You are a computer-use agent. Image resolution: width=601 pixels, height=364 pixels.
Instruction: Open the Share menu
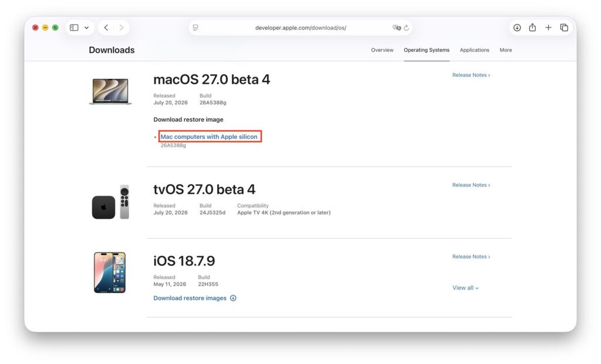click(532, 27)
